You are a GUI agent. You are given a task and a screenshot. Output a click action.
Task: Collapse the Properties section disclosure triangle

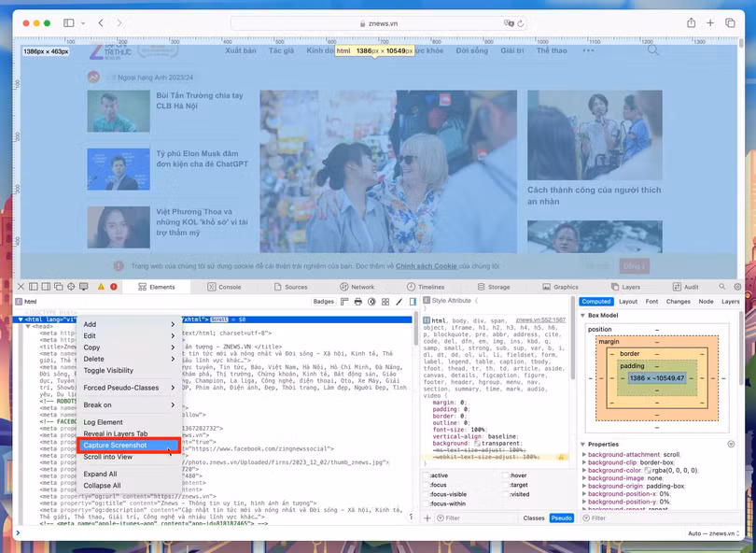[582, 445]
